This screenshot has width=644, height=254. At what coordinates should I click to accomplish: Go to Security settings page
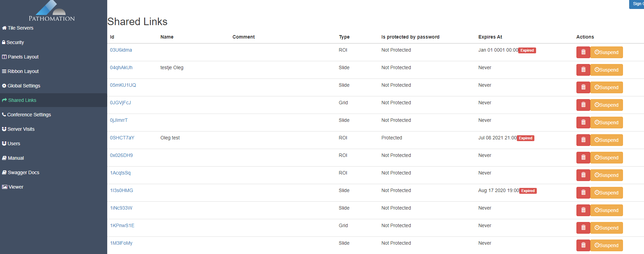point(15,42)
